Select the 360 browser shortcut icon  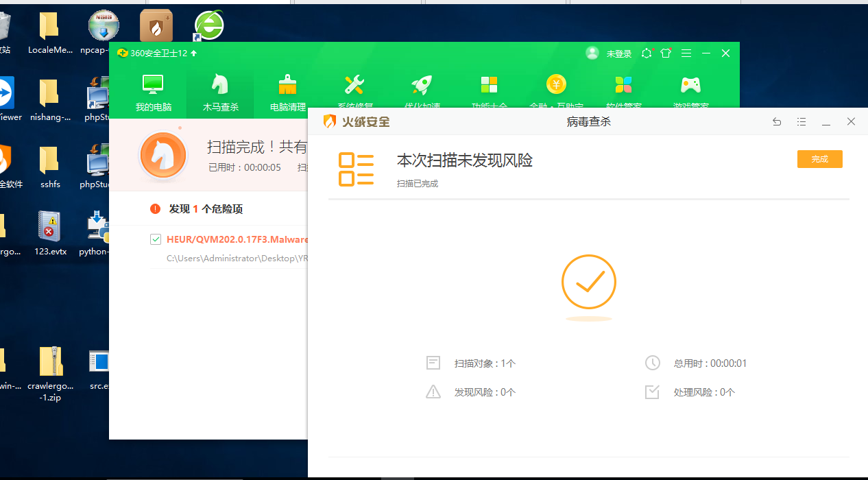208,26
